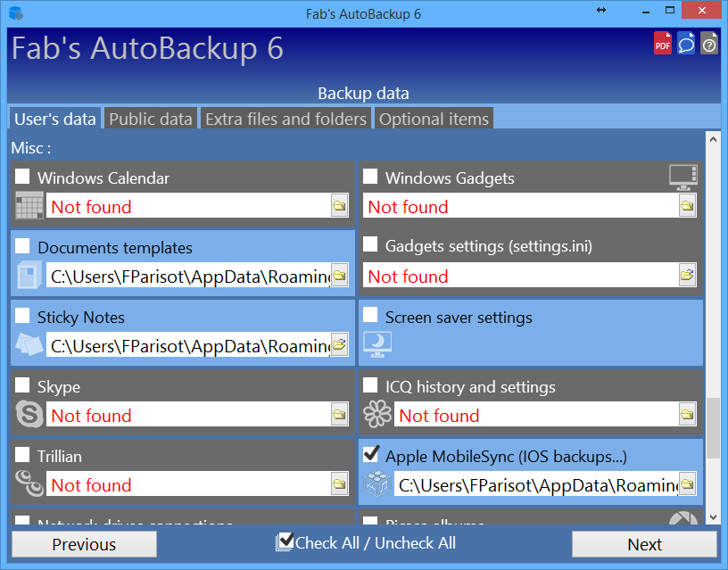
Task: Open the PDF manual icon
Action: click(663, 43)
